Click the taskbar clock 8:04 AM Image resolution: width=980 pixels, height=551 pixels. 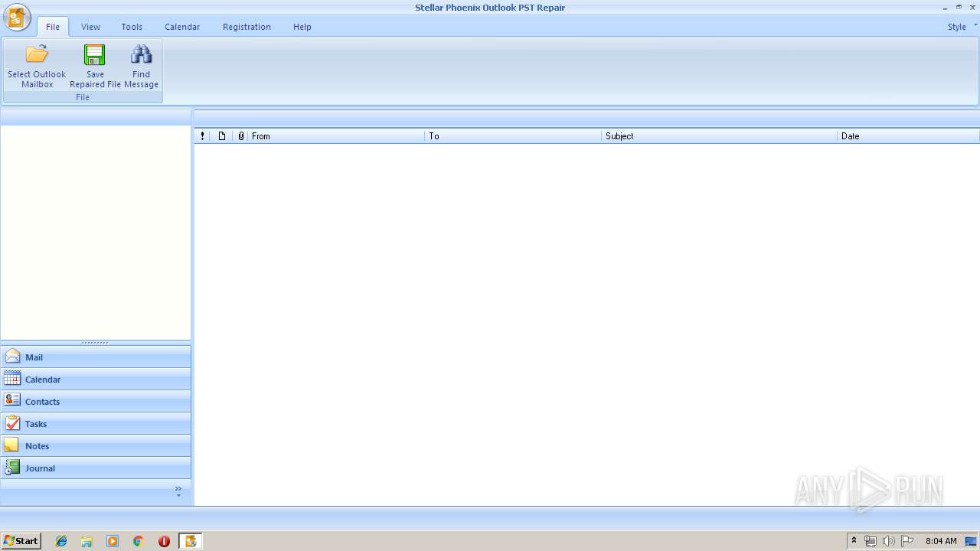[941, 541]
